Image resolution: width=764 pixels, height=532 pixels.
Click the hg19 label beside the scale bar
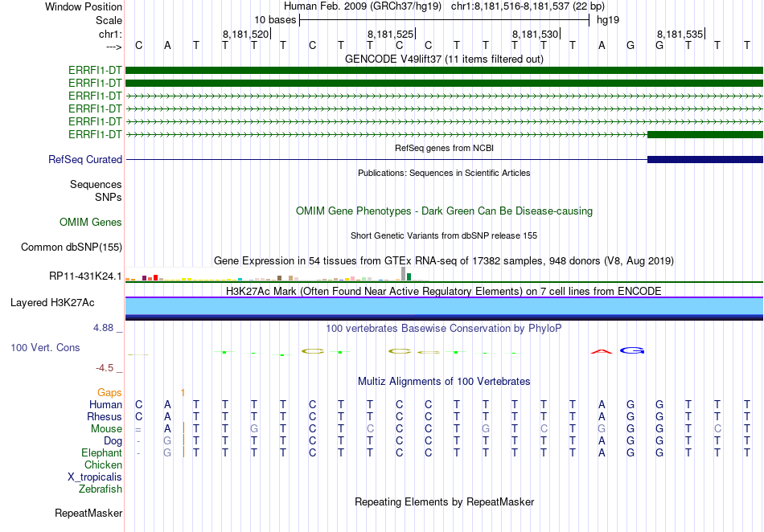pos(608,20)
